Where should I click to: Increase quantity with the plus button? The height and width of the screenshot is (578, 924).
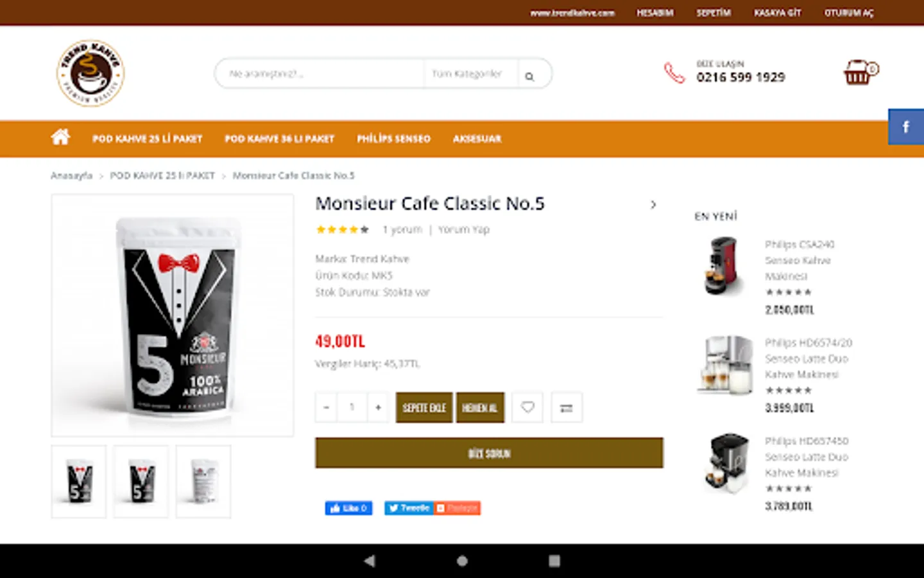click(x=378, y=407)
